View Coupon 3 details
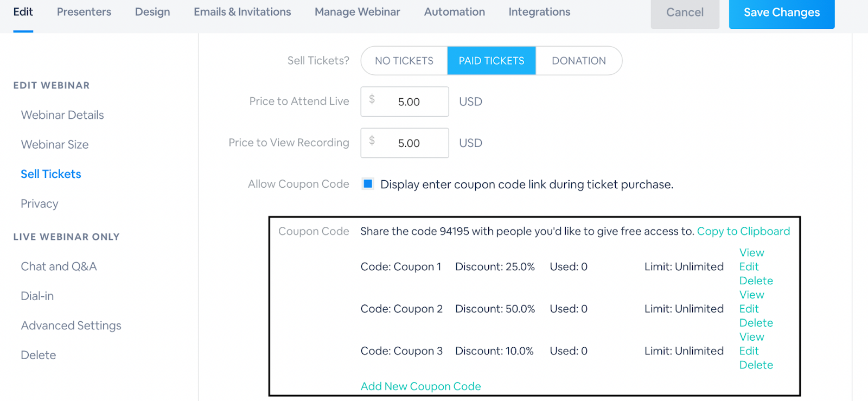This screenshot has height=401, width=868. [751, 337]
